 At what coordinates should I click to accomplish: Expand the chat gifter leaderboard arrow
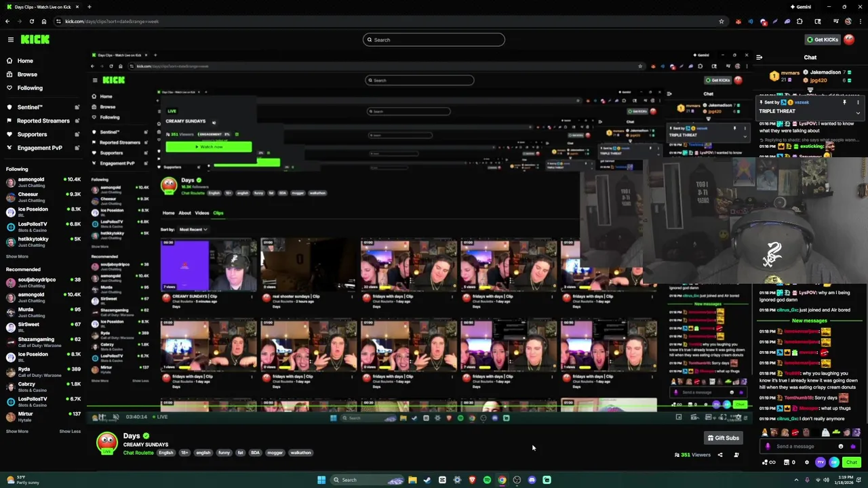810,89
